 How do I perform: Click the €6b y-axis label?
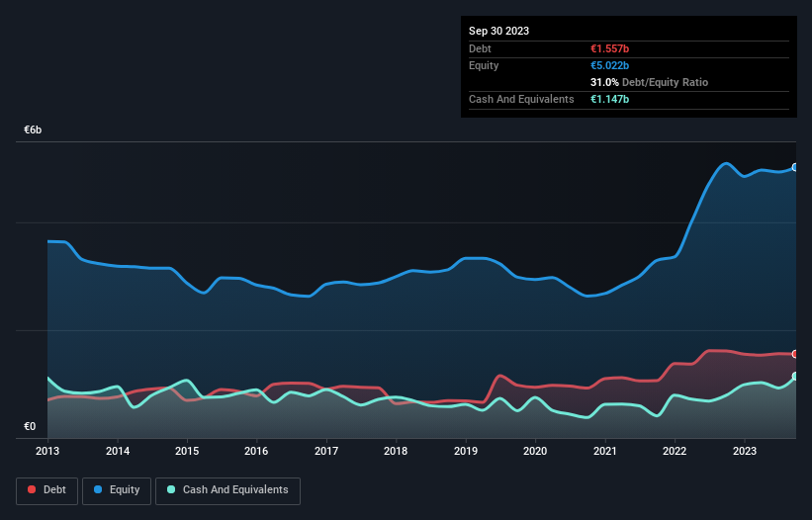click(x=33, y=130)
